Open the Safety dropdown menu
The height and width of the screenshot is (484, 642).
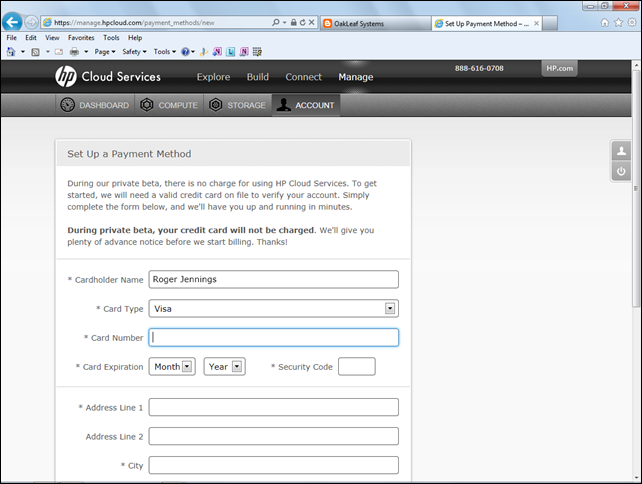tap(134, 52)
